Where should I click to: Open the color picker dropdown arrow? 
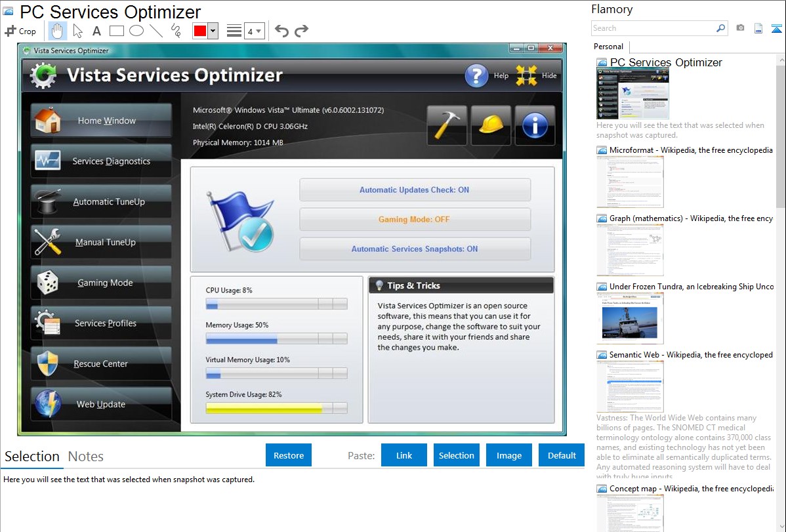click(x=213, y=31)
